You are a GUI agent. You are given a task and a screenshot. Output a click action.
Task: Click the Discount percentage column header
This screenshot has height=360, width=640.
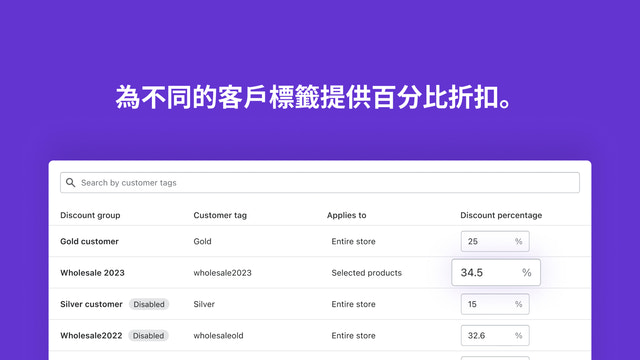[x=501, y=215]
